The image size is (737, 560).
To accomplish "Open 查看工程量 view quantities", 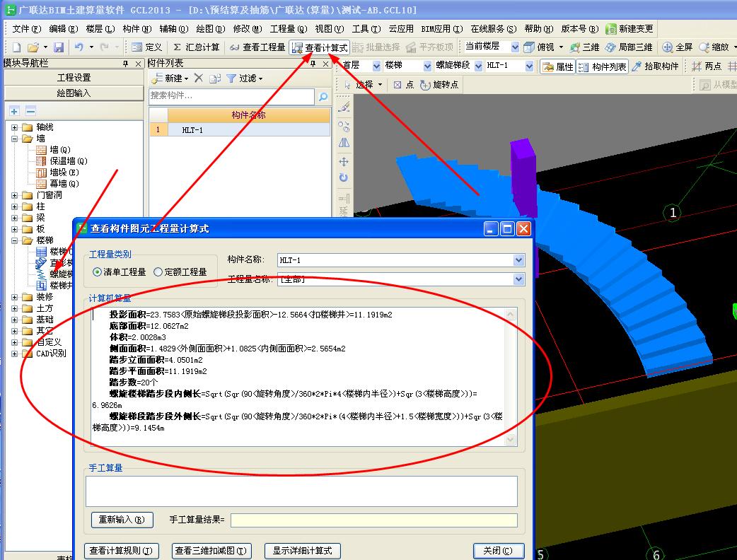I will coord(257,47).
